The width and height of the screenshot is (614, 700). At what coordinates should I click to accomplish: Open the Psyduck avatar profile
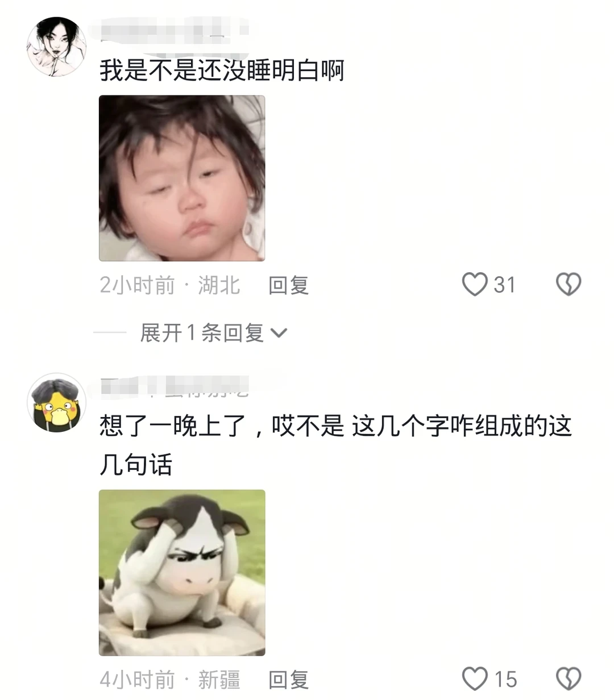tap(56, 403)
